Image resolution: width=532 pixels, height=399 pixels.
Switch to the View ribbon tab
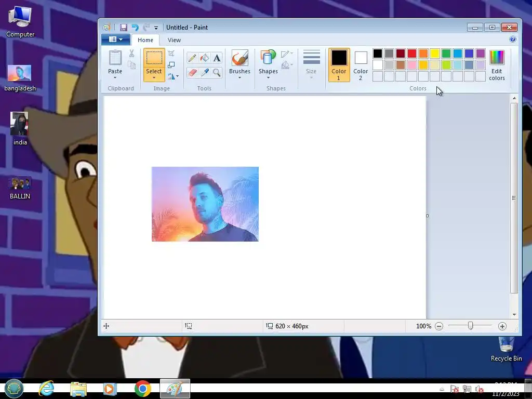coord(174,40)
